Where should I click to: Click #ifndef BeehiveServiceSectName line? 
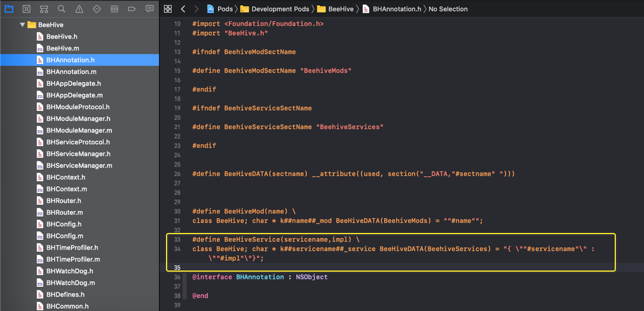click(x=252, y=109)
